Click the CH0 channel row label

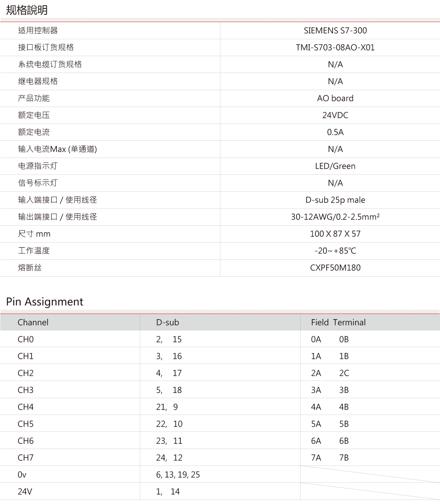point(26,339)
